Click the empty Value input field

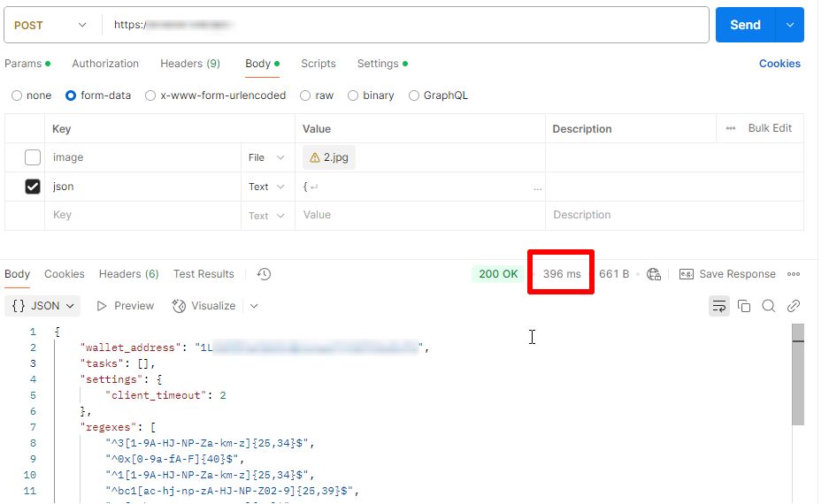[x=419, y=215]
